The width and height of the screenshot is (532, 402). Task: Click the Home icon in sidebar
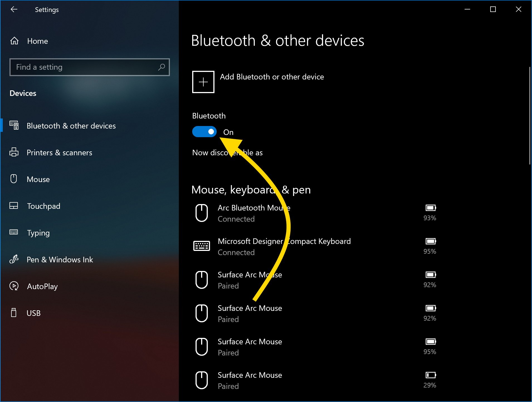coord(14,41)
